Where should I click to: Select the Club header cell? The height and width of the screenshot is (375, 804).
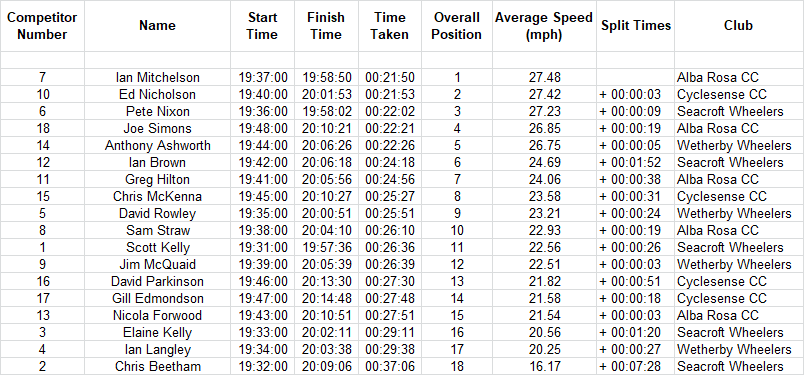tap(738, 26)
